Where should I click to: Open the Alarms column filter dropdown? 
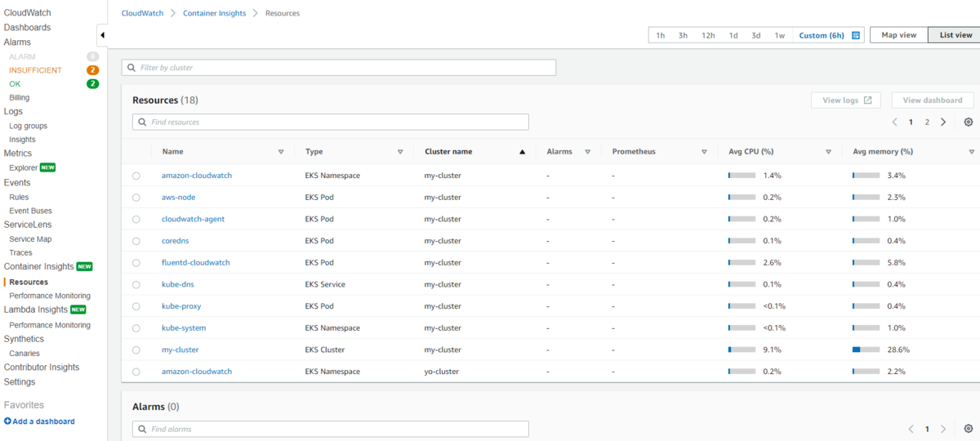point(587,152)
